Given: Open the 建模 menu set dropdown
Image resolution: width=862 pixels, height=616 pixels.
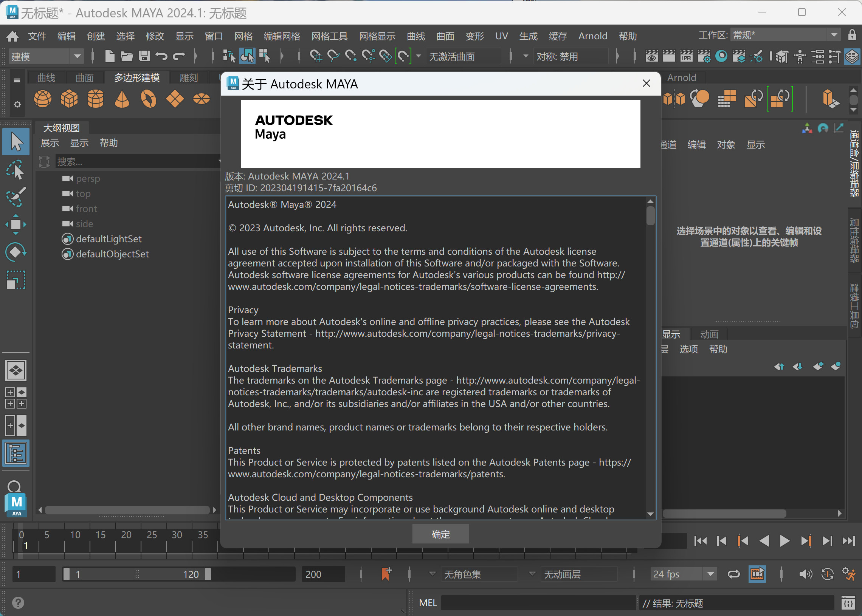Looking at the screenshot, I should tap(46, 57).
